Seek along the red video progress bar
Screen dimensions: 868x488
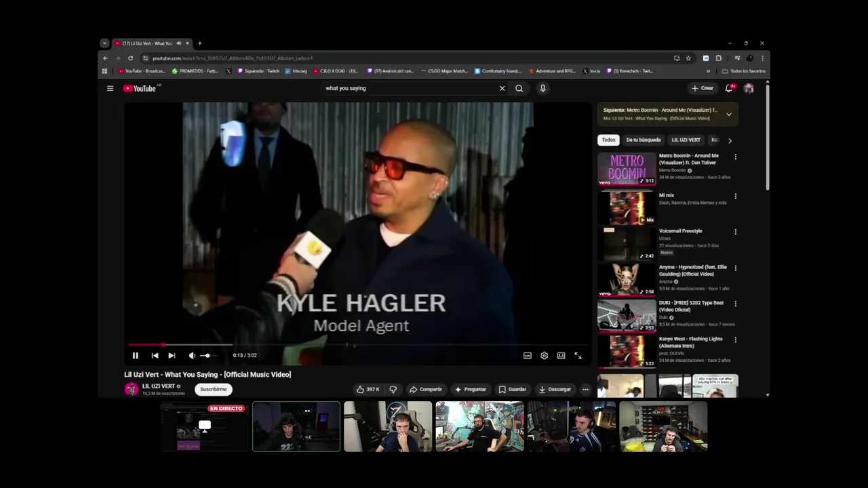pyautogui.click(x=358, y=345)
